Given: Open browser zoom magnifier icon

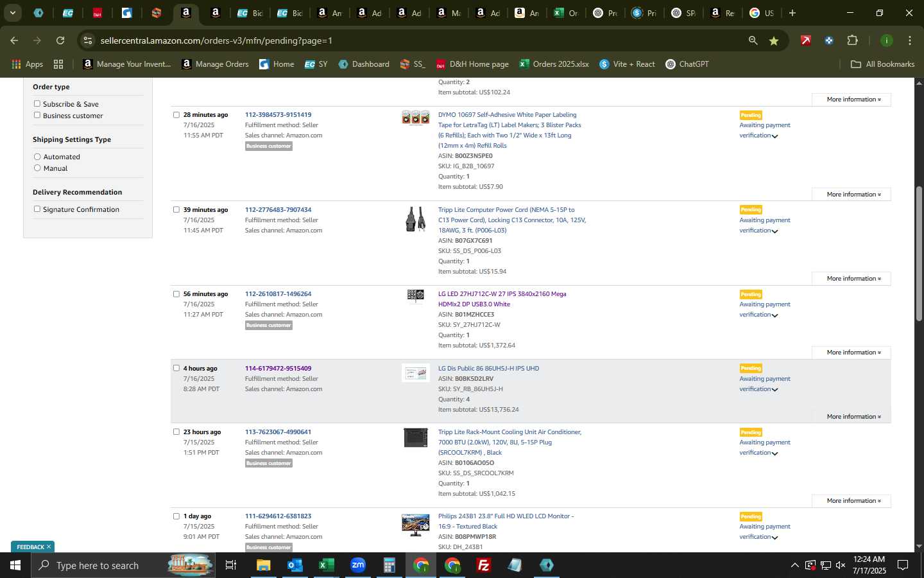Looking at the screenshot, I should [x=753, y=40].
